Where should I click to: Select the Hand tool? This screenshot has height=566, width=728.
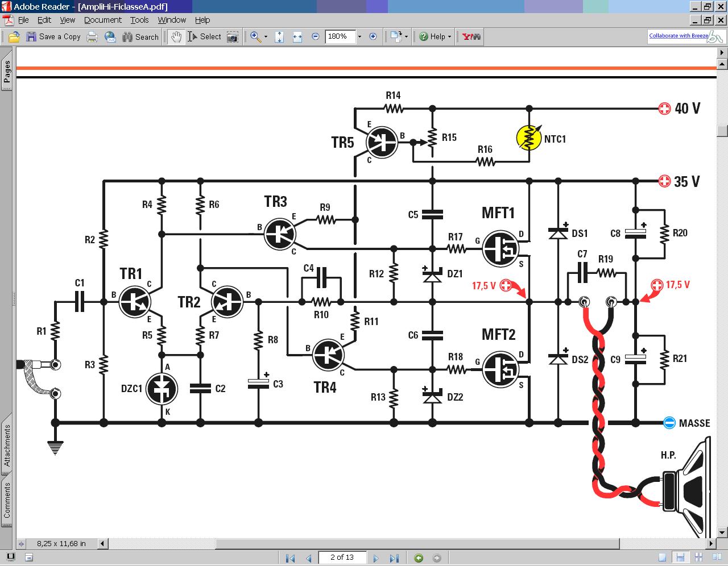[176, 37]
